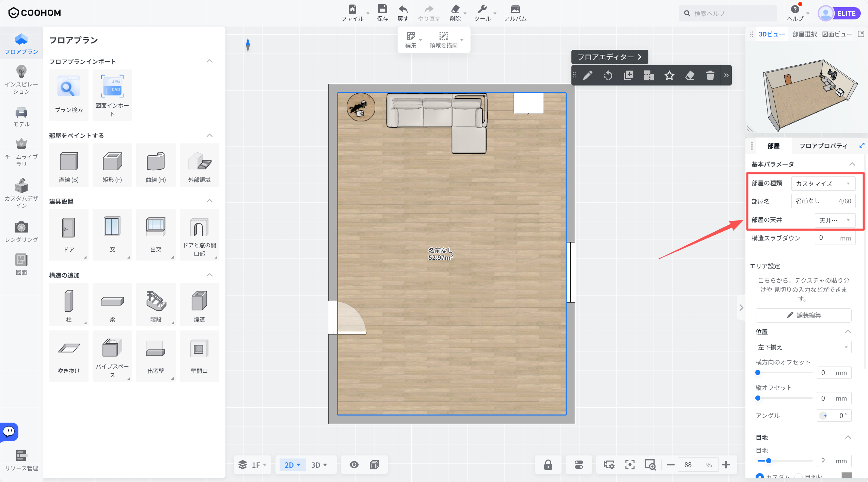This screenshot has height=482, width=868.
Task: Click the 編集 toolbar button
Action: click(x=411, y=40)
